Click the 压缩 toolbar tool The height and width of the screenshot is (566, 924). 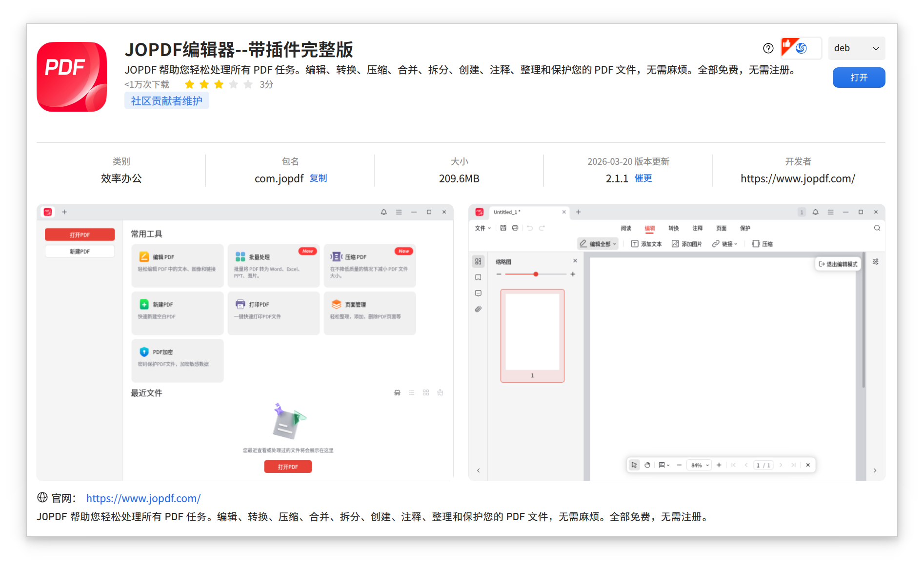pyautogui.click(x=763, y=244)
